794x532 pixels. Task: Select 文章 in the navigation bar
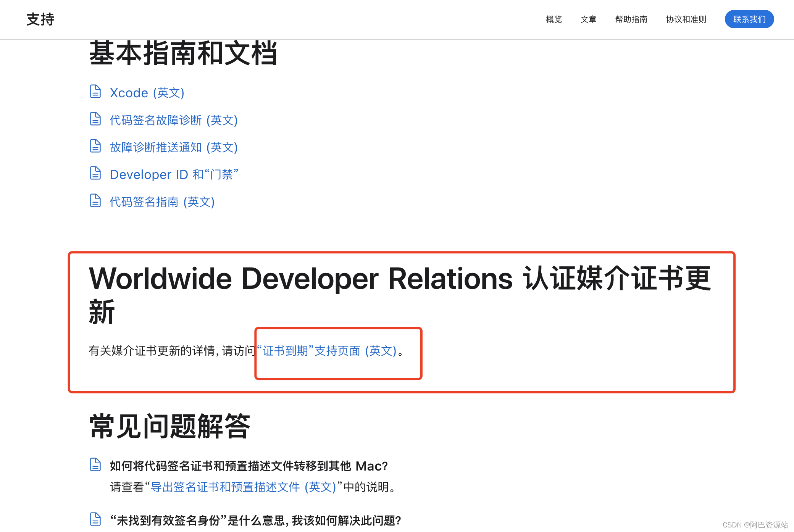click(588, 19)
